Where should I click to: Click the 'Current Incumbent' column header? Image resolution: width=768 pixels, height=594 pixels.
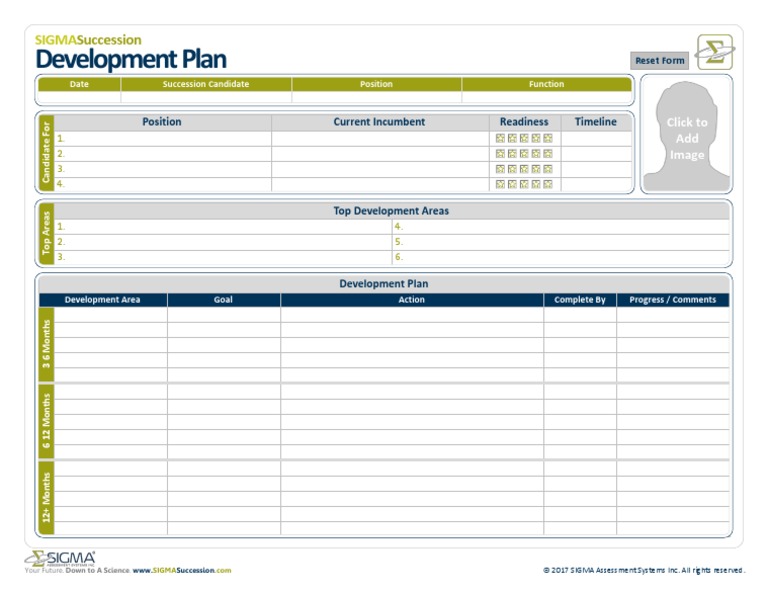click(379, 122)
